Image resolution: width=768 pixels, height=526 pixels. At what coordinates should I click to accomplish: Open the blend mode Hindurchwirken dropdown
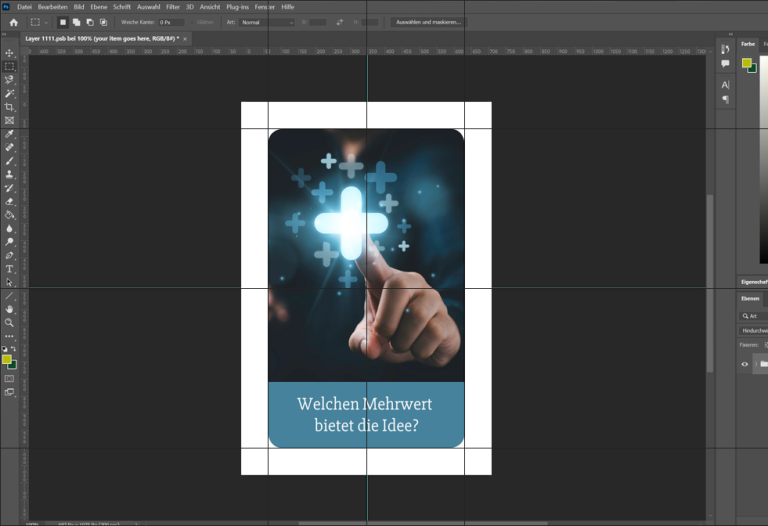[x=753, y=331]
